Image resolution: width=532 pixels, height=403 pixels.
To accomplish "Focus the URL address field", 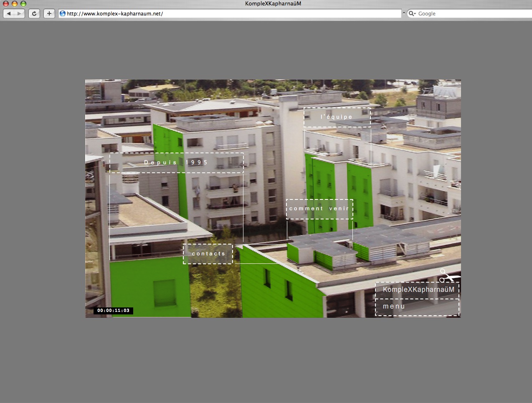I will (x=230, y=13).
